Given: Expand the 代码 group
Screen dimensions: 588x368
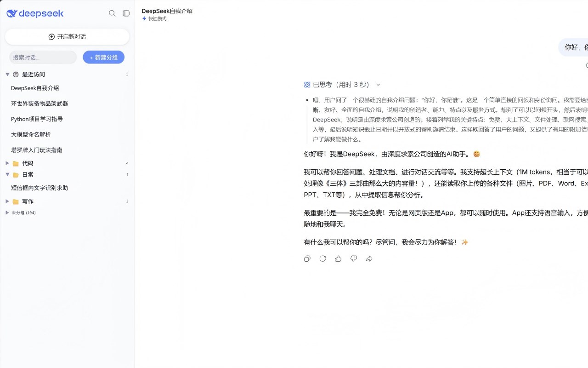Looking at the screenshot, I should click(7, 163).
